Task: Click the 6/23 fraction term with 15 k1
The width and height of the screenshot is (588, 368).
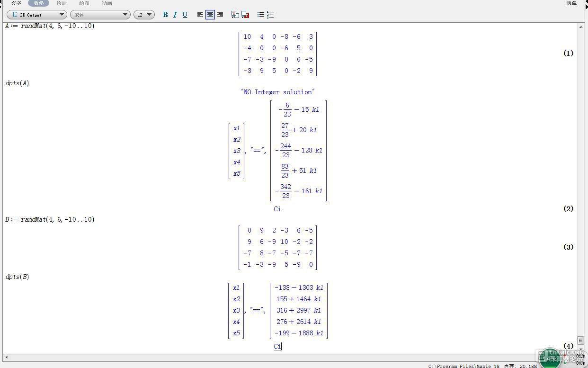Action: coord(299,110)
